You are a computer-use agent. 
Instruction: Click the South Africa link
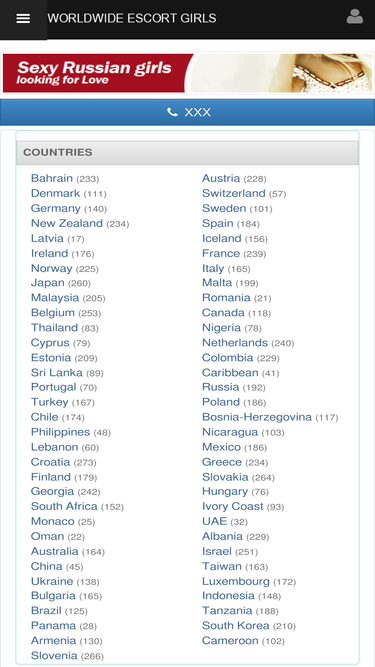tap(64, 507)
